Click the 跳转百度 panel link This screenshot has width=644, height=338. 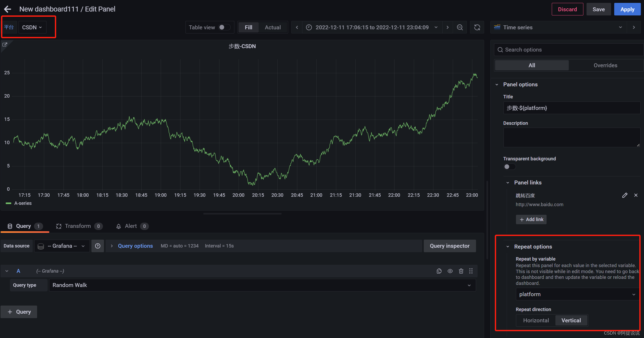point(526,195)
